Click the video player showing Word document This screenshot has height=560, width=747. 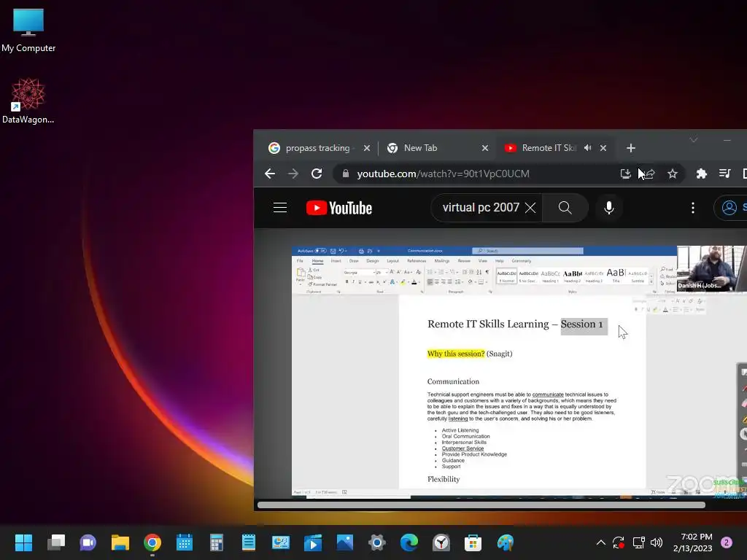pos(519,371)
